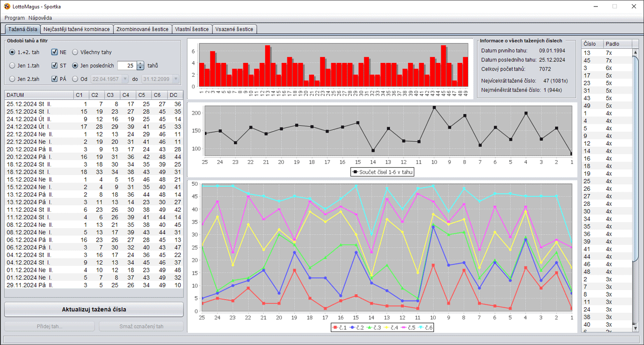This screenshot has width=644, height=345.
Task: Select number 45 row in frequency list
Action: tap(607, 61)
